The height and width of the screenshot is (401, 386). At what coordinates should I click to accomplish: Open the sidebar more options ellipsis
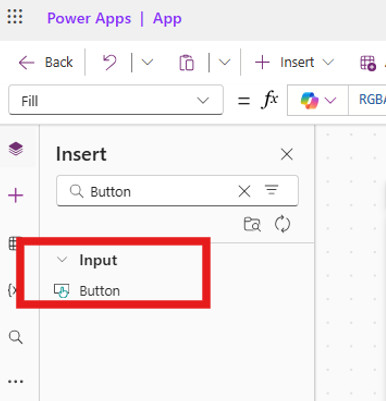(16, 382)
